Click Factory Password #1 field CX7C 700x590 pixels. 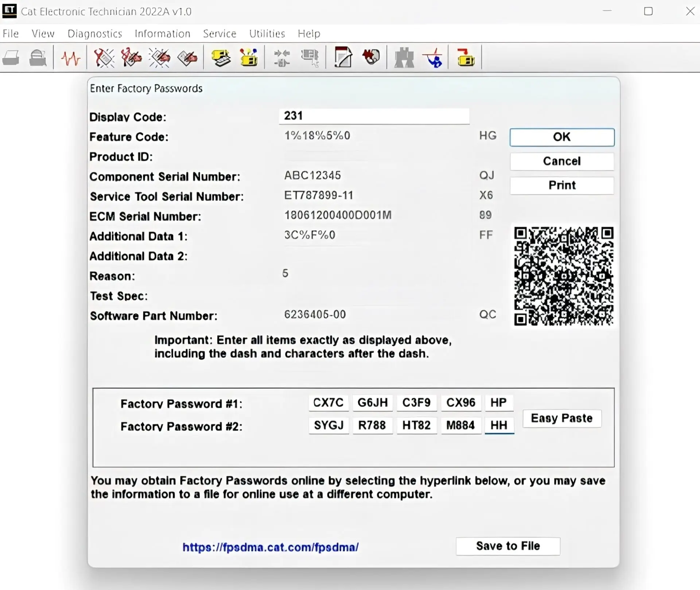click(x=328, y=403)
